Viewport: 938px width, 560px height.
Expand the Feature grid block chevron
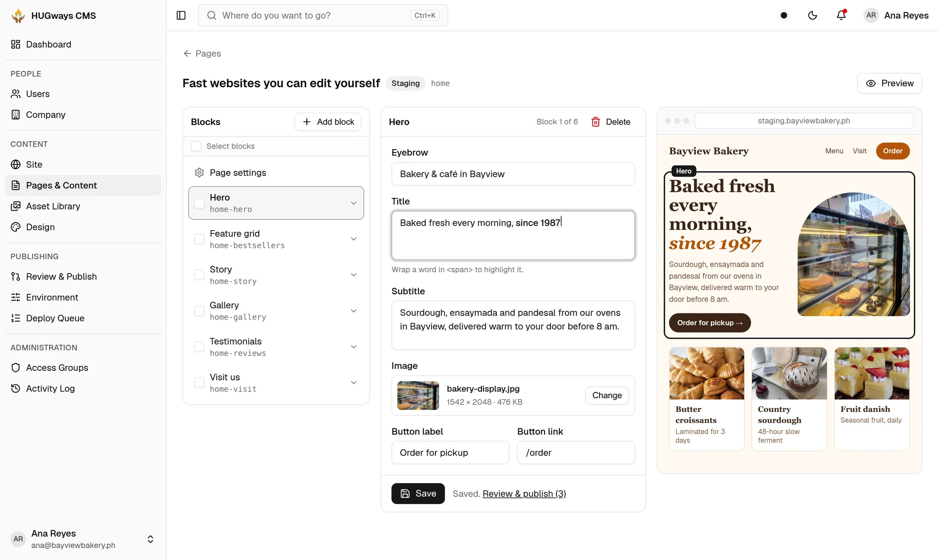tap(354, 239)
